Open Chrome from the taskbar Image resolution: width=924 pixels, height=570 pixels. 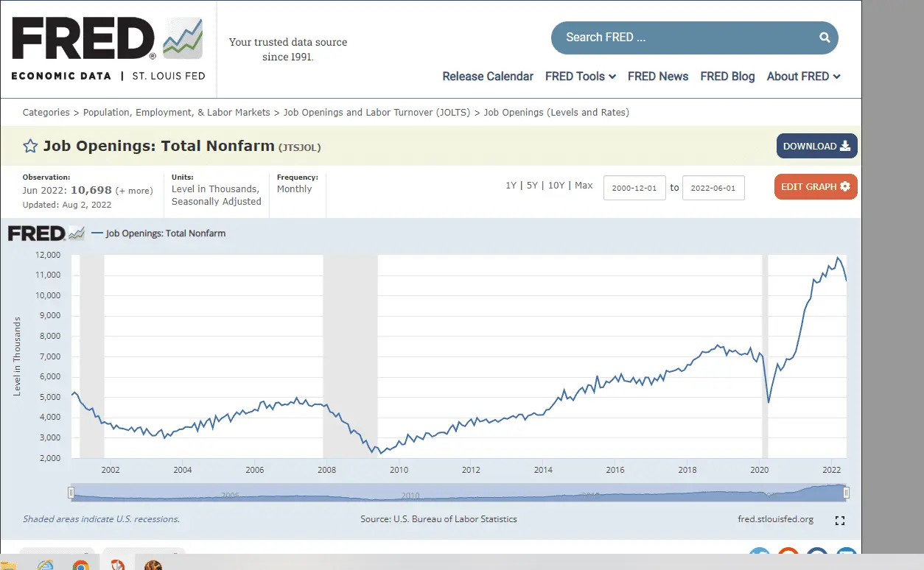click(x=81, y=564)
